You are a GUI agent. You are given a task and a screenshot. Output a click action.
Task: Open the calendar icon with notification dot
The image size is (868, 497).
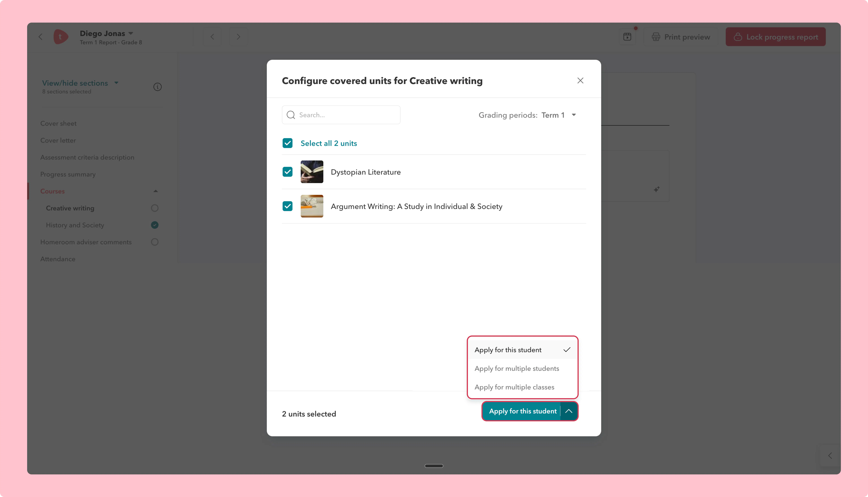point(627,37)
